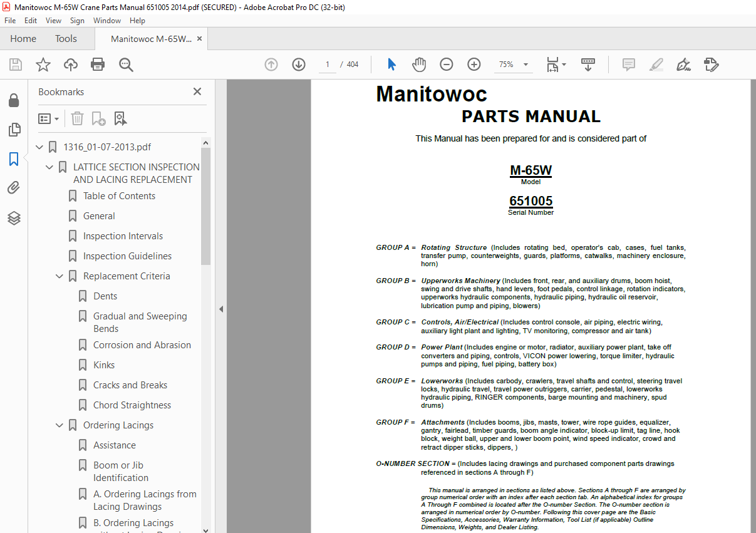Open the Window menu
The image size is (756, 533).
[x=107, y=21]
